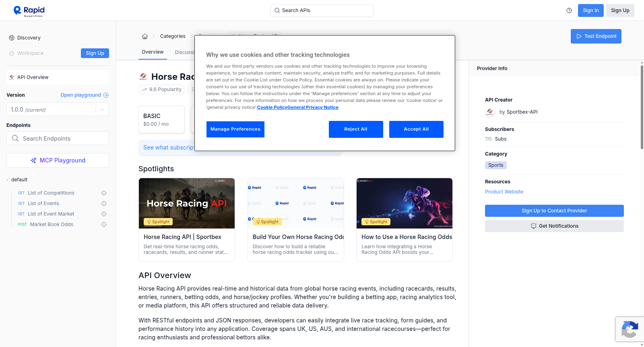Open the API Overview sidebar item

(58, 77)
